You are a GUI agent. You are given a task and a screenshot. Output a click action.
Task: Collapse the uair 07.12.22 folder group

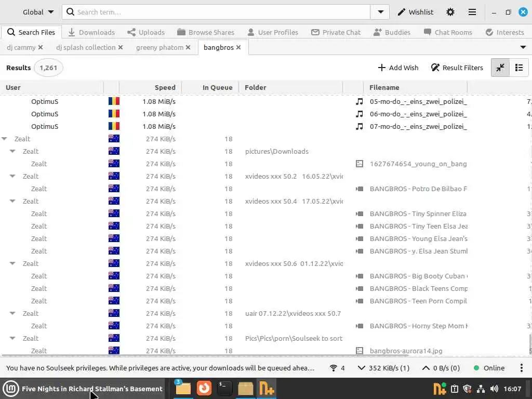[x=12, y=313]
